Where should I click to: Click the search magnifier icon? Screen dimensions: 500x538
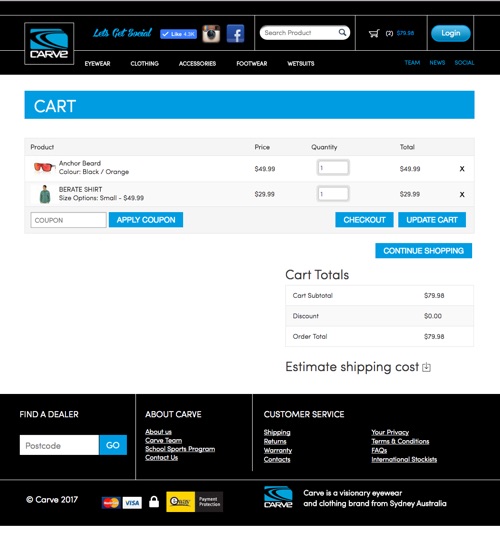(x=342, y=33)
